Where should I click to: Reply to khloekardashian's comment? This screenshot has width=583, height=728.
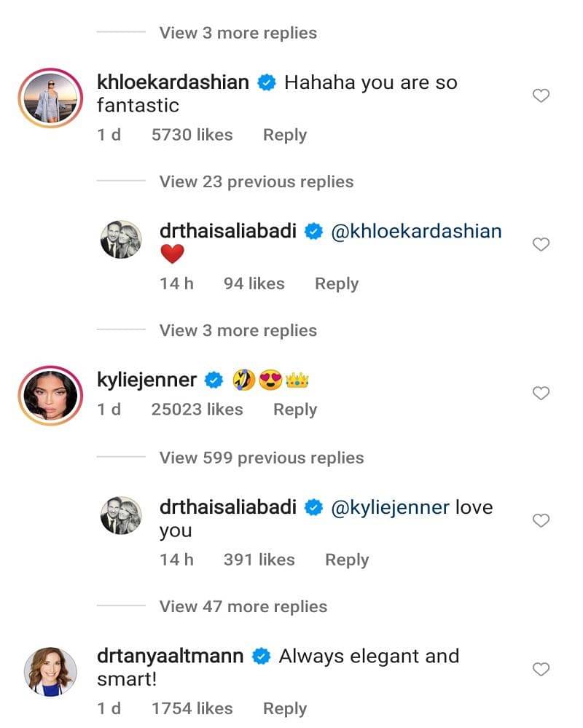click(285, 135)
